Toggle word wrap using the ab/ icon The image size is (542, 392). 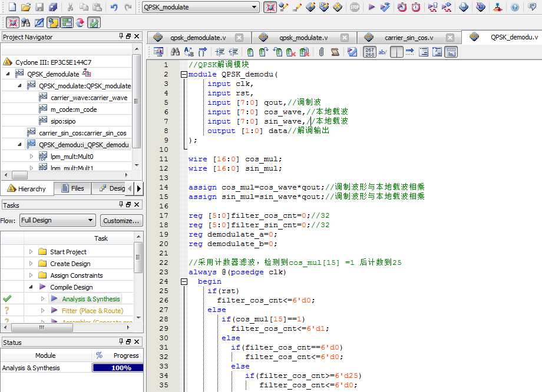coord(383,52)
